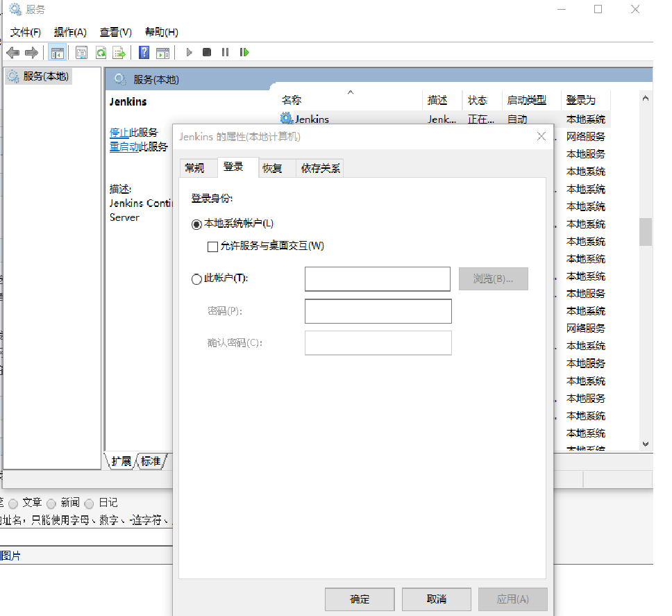Sort by the 登录为 column header
Viewport: 672px width, 616px height.
585,100
